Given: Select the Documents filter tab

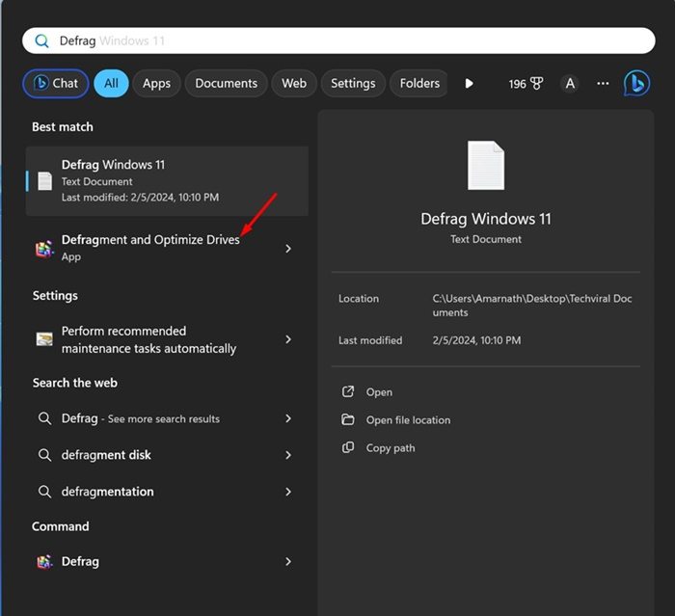Looking at the screenshot, I should (x=227, y=84).
